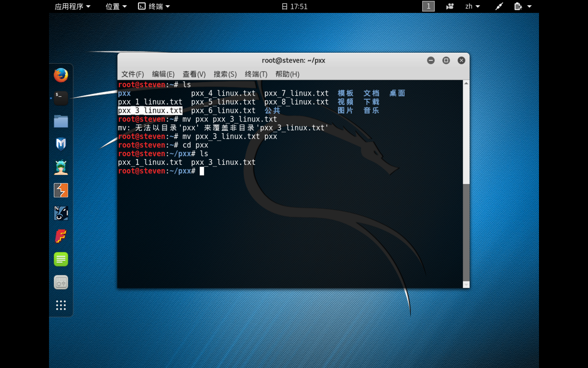Launch Burp Suite from the dock
This screenshot has width=588, height=368.
pos(61,190)
